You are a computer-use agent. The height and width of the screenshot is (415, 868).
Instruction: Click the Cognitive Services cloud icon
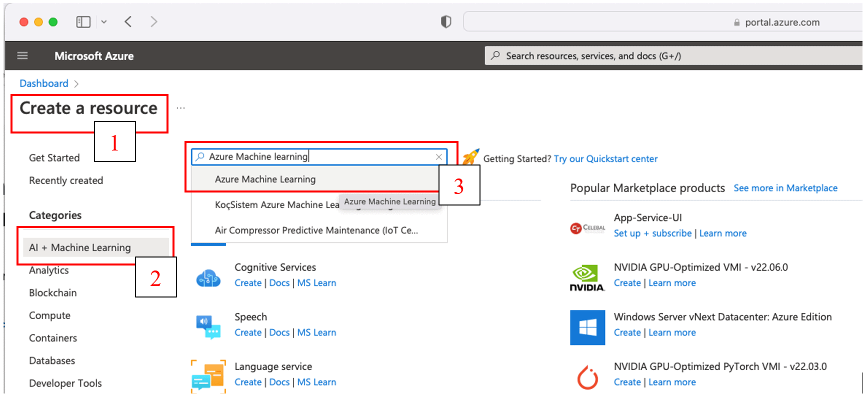pyautogui.click(x=208, y=277)
